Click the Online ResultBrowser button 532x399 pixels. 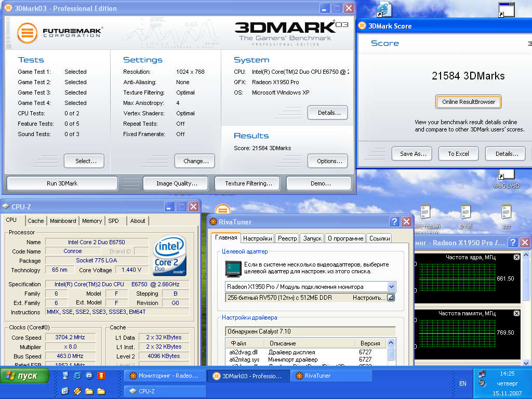[x=468, y=102]
